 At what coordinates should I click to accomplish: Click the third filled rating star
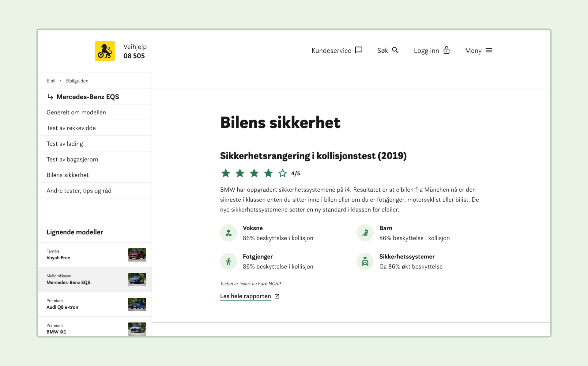click(254, 173)
